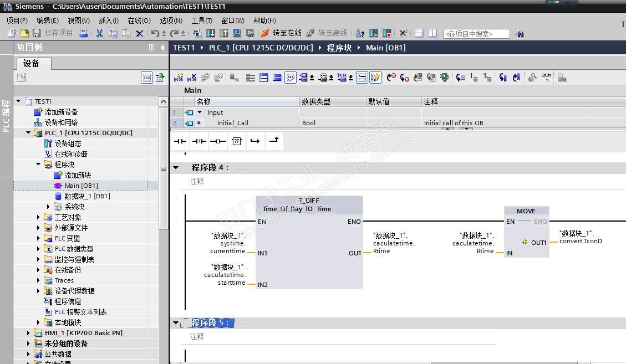Image resolution: width=626 pixels, height=364 pixels.
Task: Copy the selection with the copy icon
Action: 113,33
